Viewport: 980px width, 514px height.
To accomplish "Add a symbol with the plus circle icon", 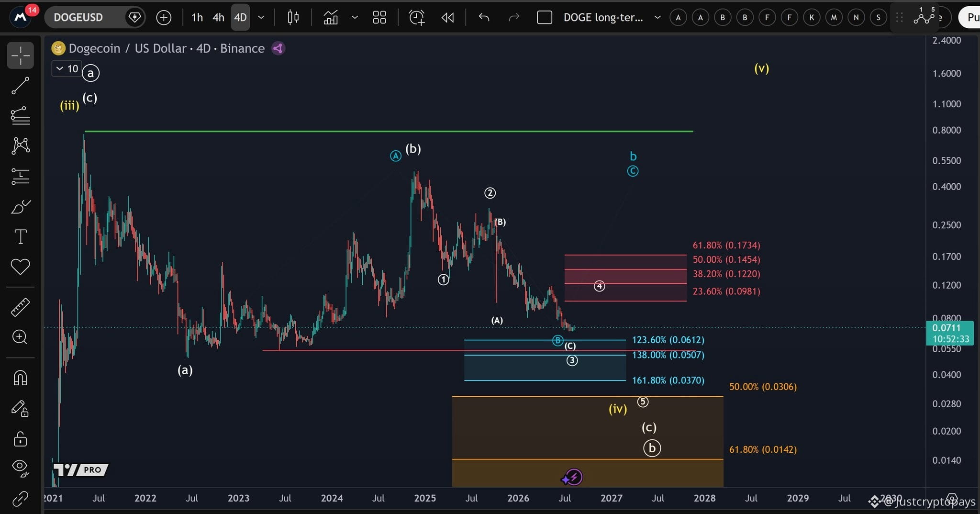I will [x=164, y=18].
